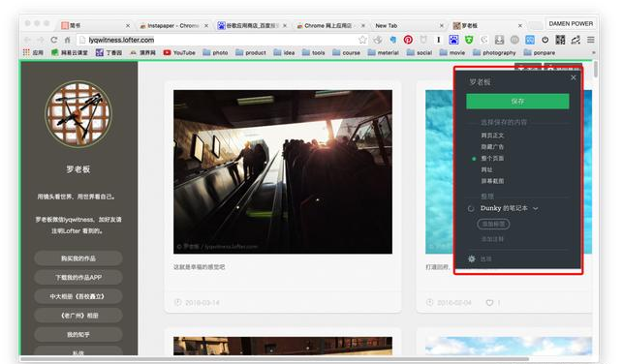Bookmark this page with the star icon
Image resolution: width=623 pixels, height=364 pixels.
[x=362, y=40]
